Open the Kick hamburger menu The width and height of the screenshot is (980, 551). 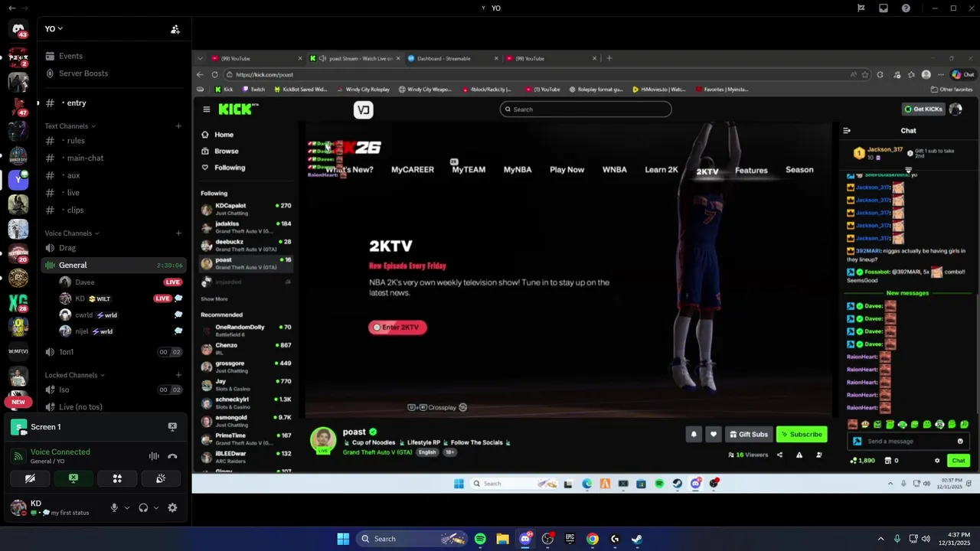click(x=206, y=109)
